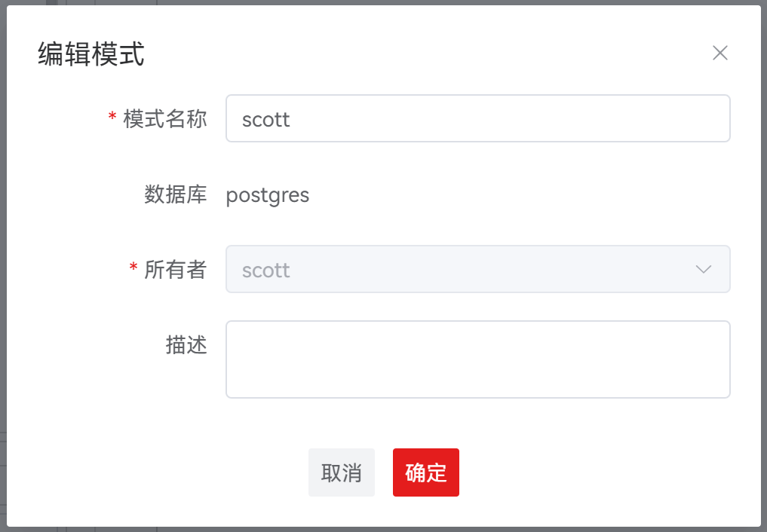767x532 pixels.
Task: Confirm with the red 确定 button
Action: pyautogui.click(x=426, y=472)
